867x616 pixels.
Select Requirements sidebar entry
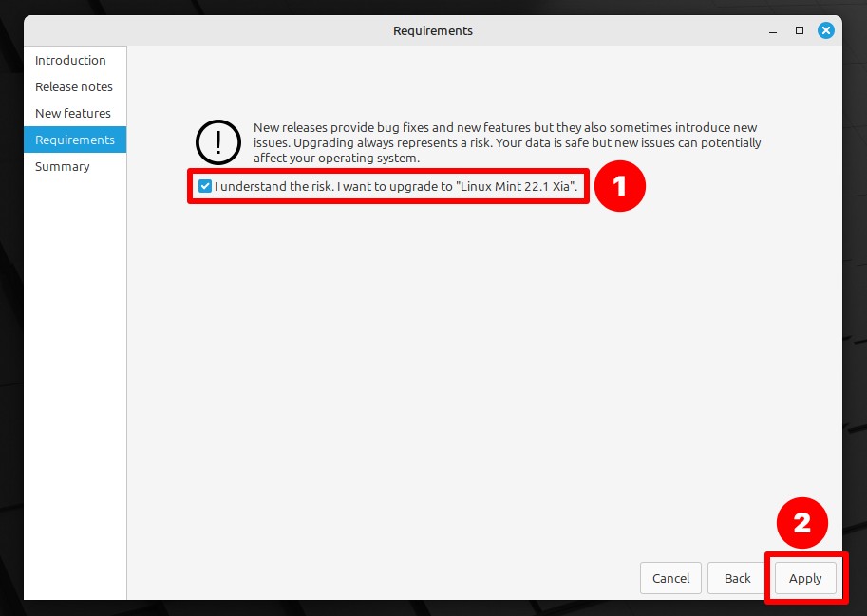[x=75, y=140]
